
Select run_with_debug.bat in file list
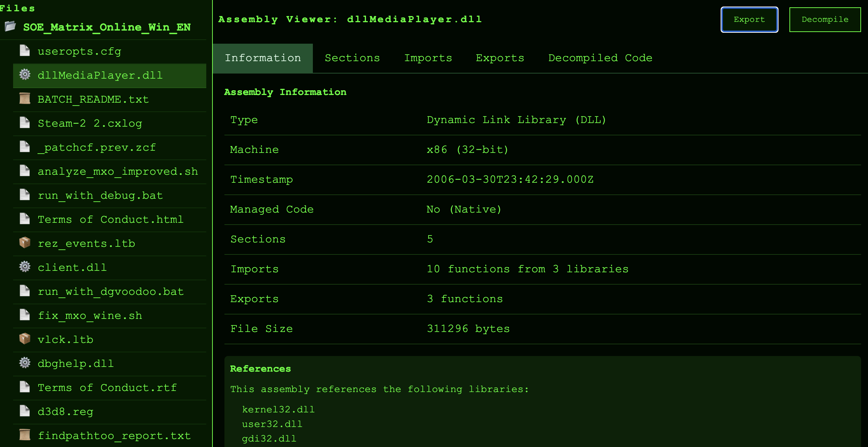click(x=100, y=196)
